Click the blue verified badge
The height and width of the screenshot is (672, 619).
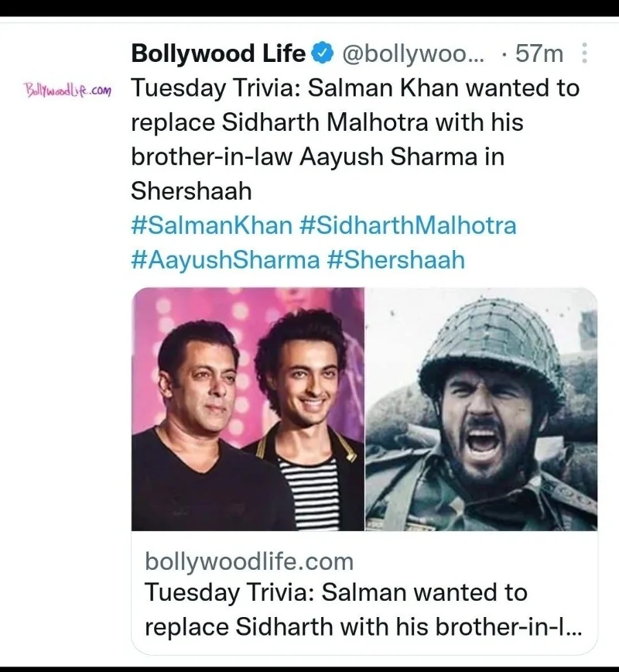[322, 54]
